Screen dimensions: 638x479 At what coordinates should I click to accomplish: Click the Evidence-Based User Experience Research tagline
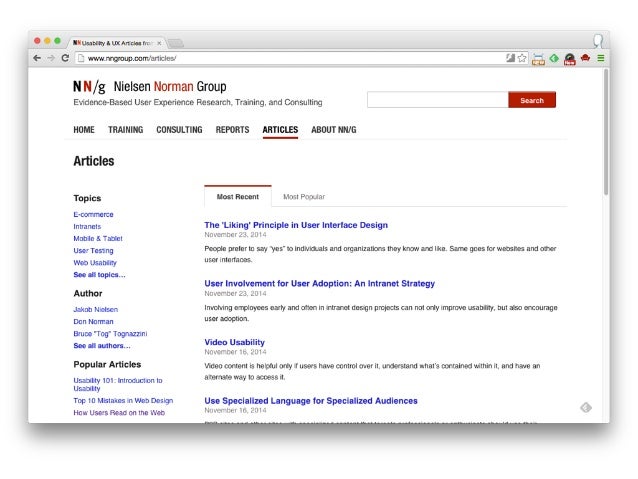pos(198,102)
